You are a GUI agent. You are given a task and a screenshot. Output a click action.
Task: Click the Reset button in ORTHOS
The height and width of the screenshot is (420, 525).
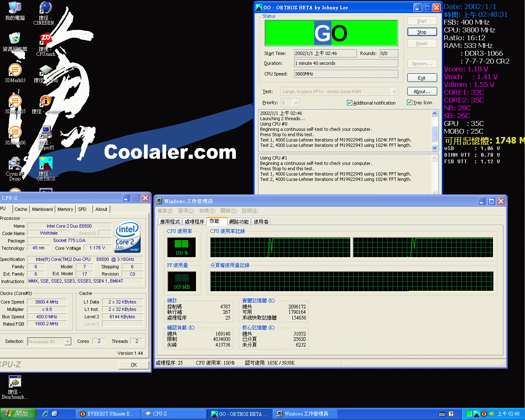tap(422, 43)
